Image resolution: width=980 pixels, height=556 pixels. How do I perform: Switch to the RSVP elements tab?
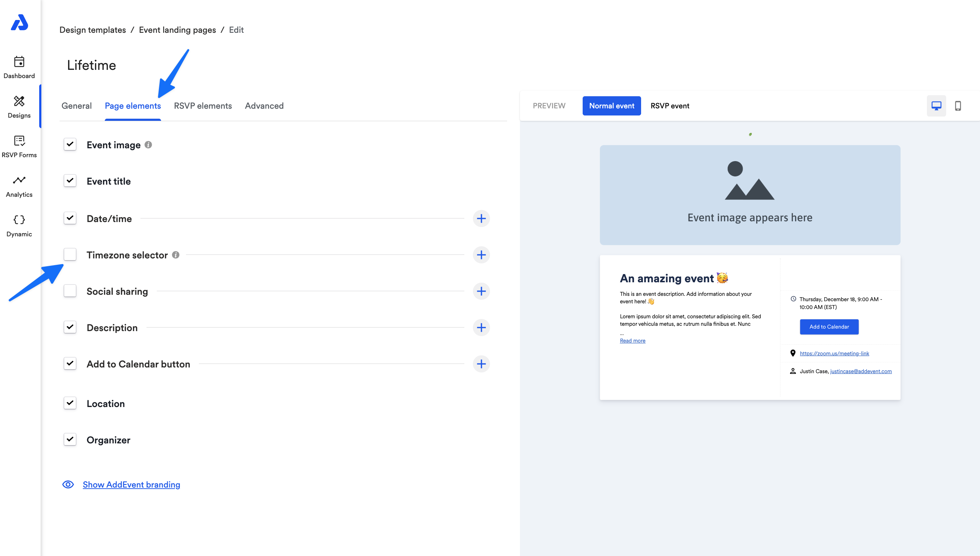click(x=203, y=106)
